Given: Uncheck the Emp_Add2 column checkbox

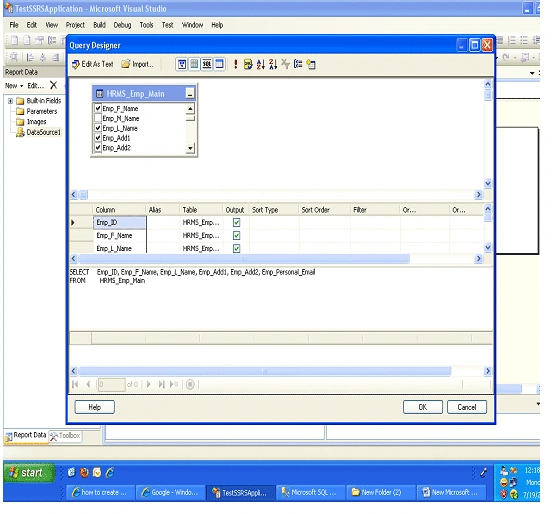Looking at the screenshot, I should click(x=98, y=147).
